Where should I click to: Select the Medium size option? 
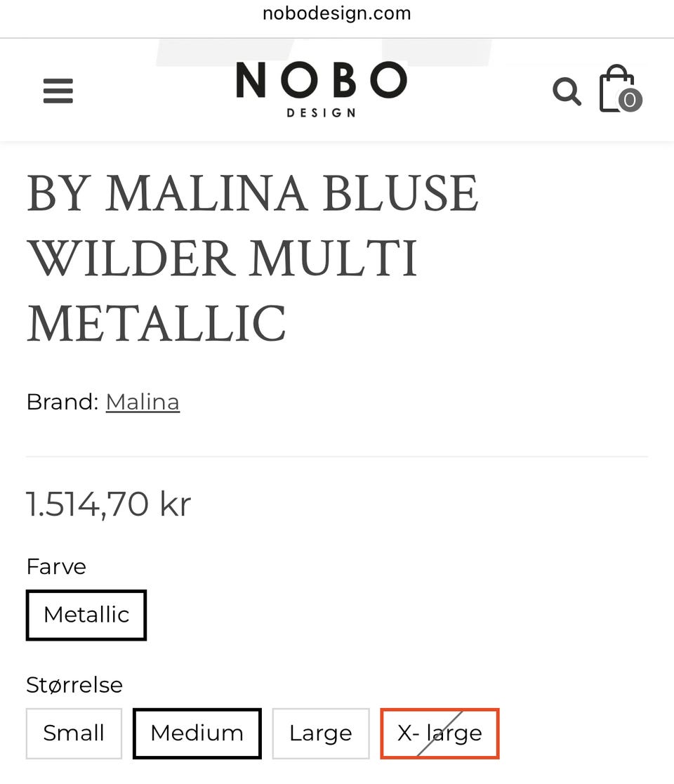[197, 733]
